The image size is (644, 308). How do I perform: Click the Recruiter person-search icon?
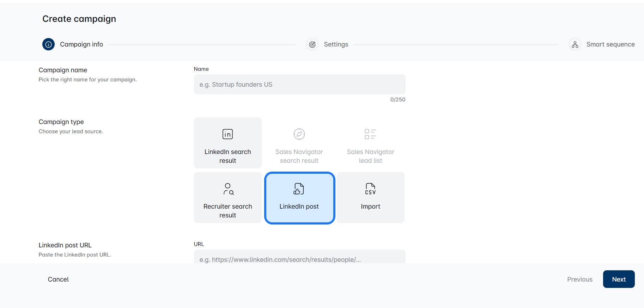click(x=228, y=189)
